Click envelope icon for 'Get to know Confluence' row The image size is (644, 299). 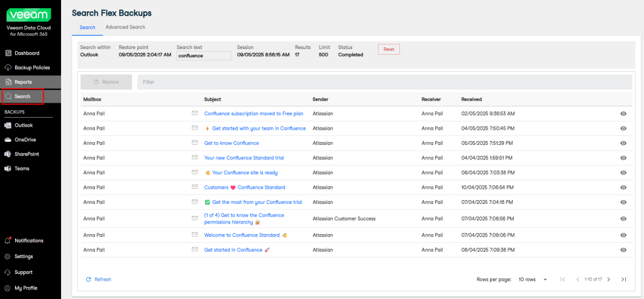pos(195,143)
